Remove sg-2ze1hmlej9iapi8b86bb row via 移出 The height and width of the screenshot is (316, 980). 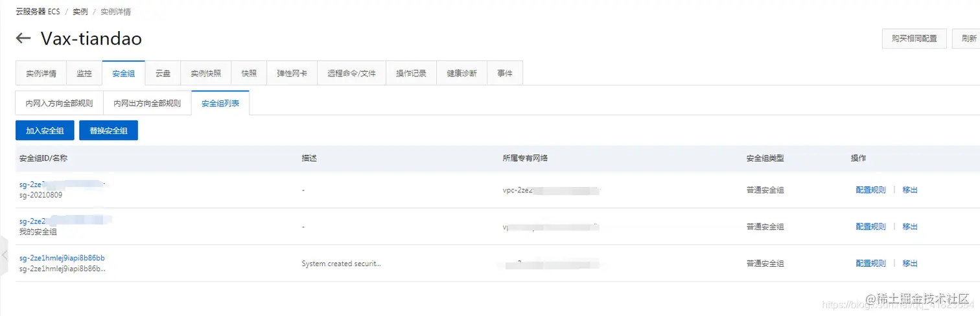coord(910,264)
